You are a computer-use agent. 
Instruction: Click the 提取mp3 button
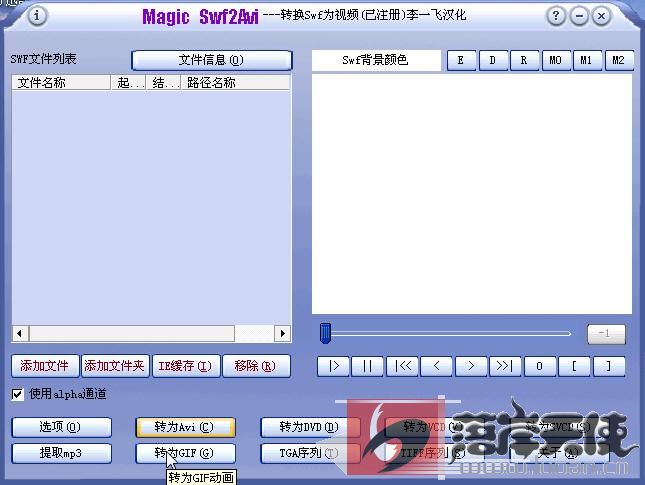[x=62, y=453]
